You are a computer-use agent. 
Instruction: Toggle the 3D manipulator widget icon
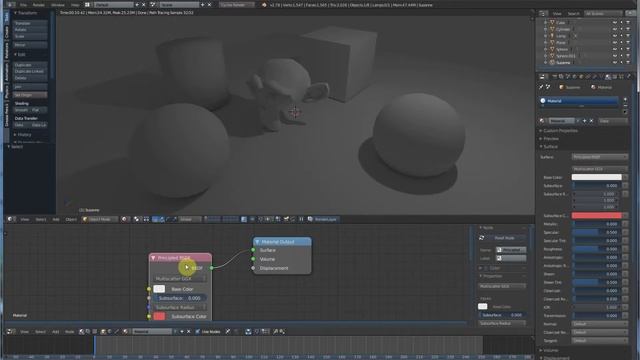(155, 220)
